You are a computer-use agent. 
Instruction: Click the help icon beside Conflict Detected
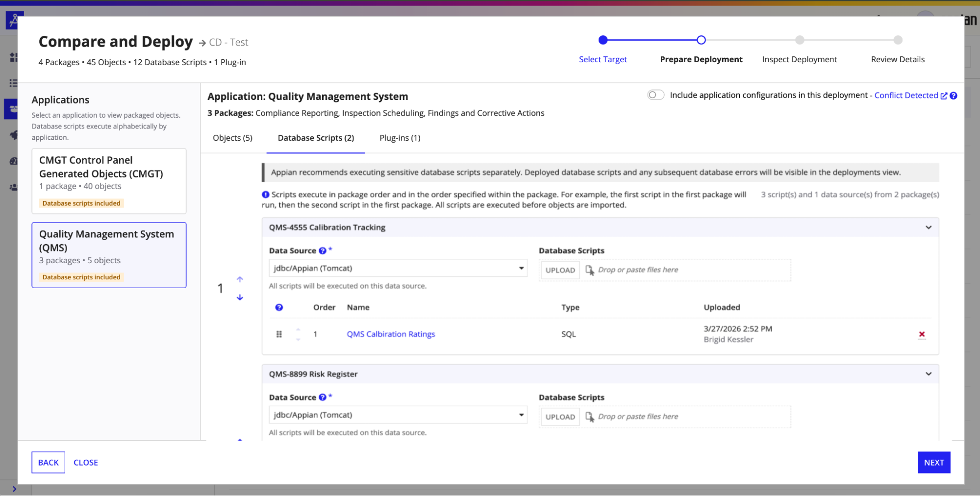point(954,96)
